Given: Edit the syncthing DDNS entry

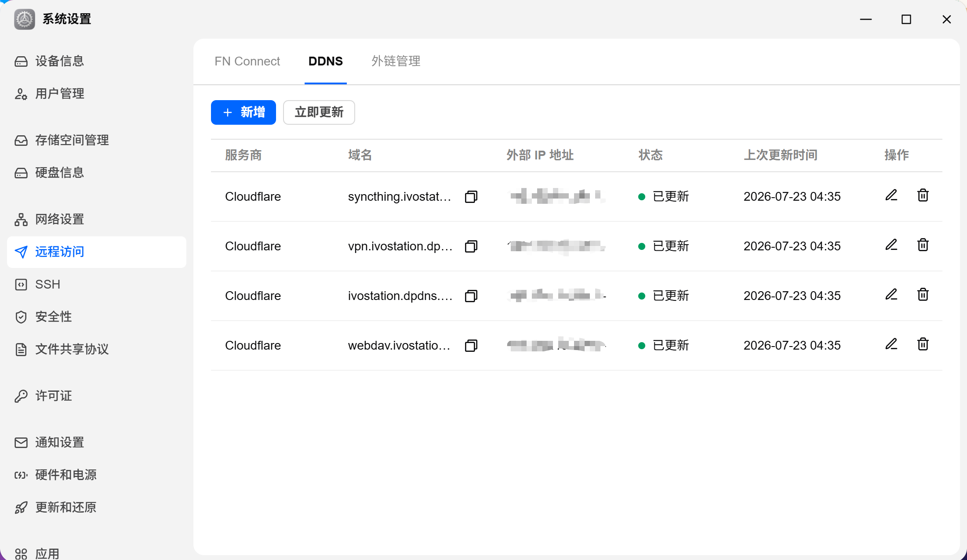Looking at the screenshot, I should click(891, 195).
